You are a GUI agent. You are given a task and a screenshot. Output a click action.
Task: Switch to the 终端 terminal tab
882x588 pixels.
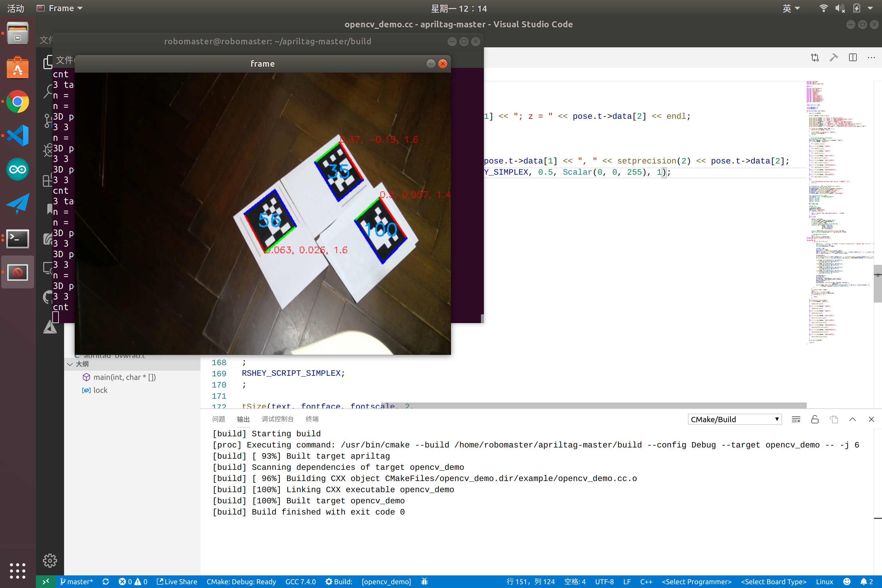[x=312, y=419]
